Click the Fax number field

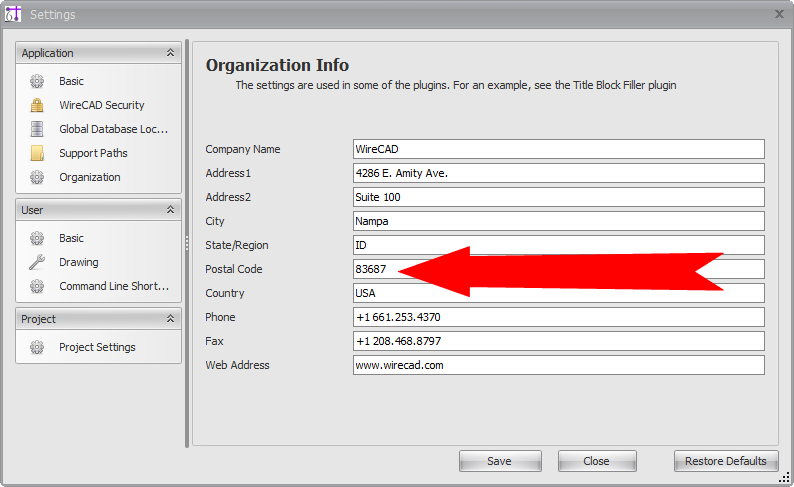point(559,341)
